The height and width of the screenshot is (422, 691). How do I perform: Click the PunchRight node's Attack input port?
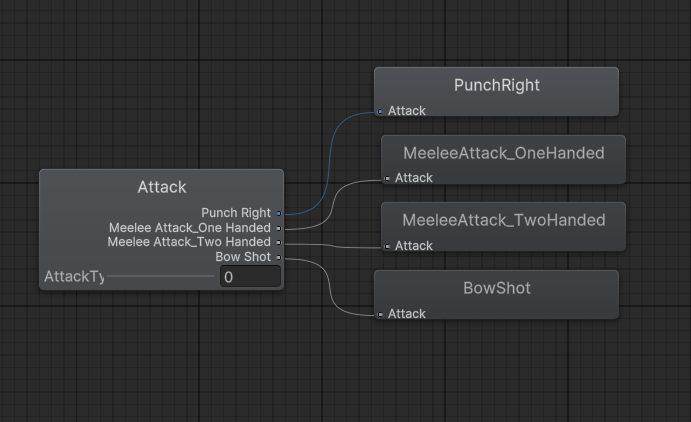[x=380, y=111]
